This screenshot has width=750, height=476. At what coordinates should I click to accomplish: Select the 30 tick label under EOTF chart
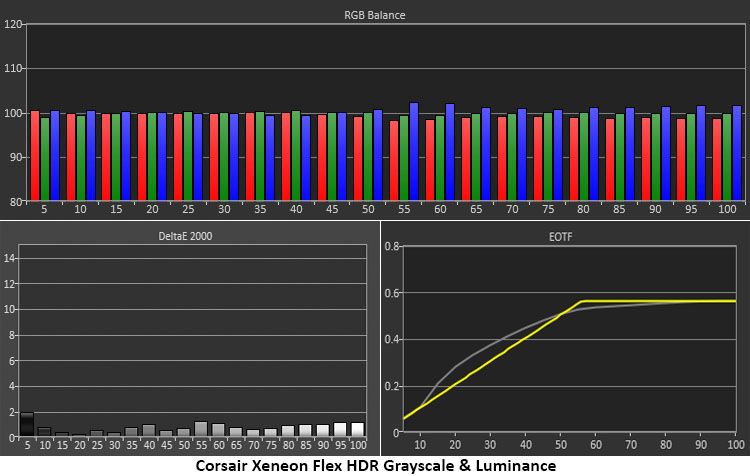coord(490,444)
